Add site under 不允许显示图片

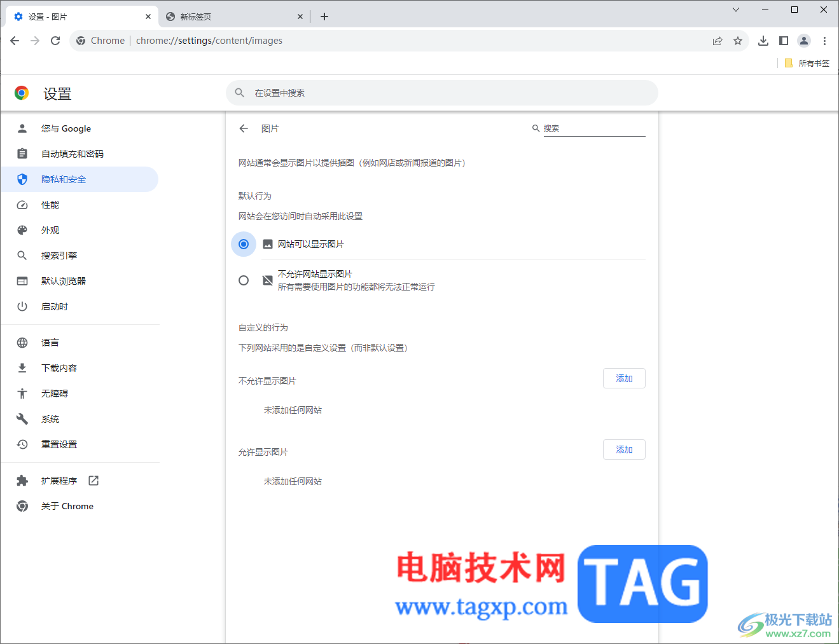pyautogui.click(x=624, y=378)
